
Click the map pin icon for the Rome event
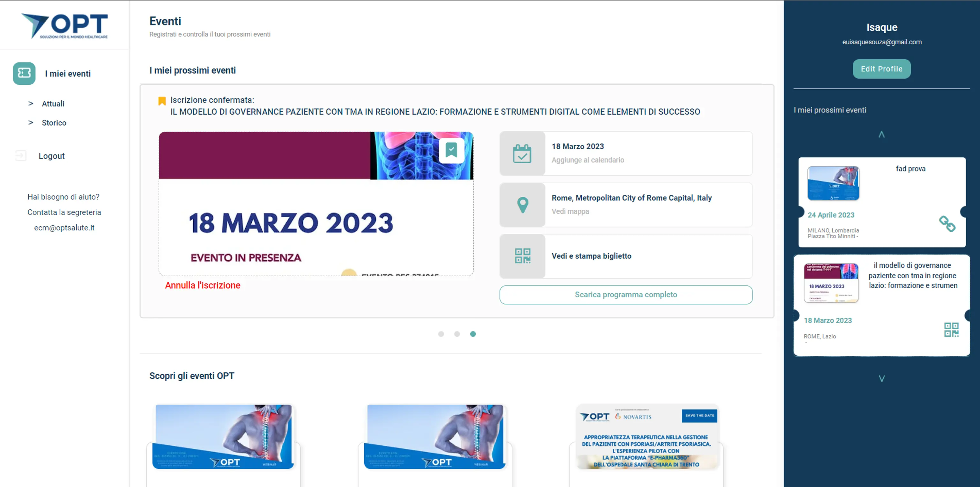coord(522,205)
